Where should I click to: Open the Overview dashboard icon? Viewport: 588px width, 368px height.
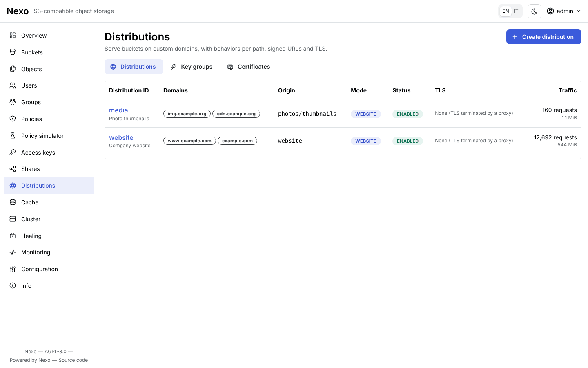pos(13,36)
